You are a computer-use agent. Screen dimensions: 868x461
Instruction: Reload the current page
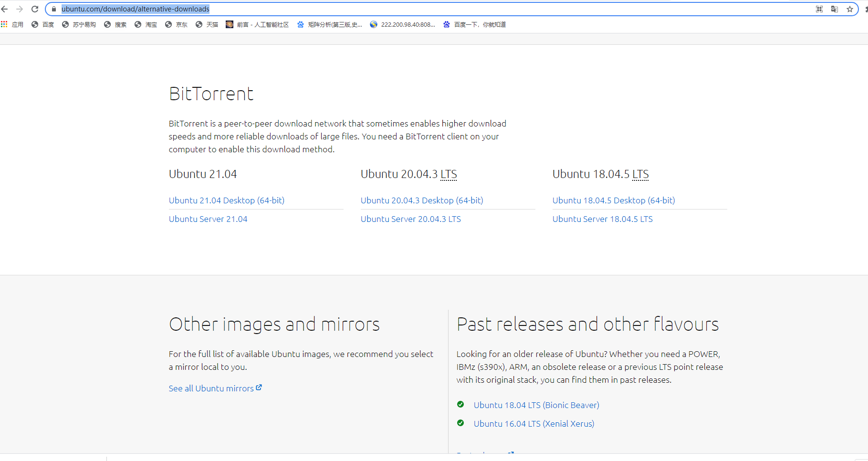click(35, 9)
